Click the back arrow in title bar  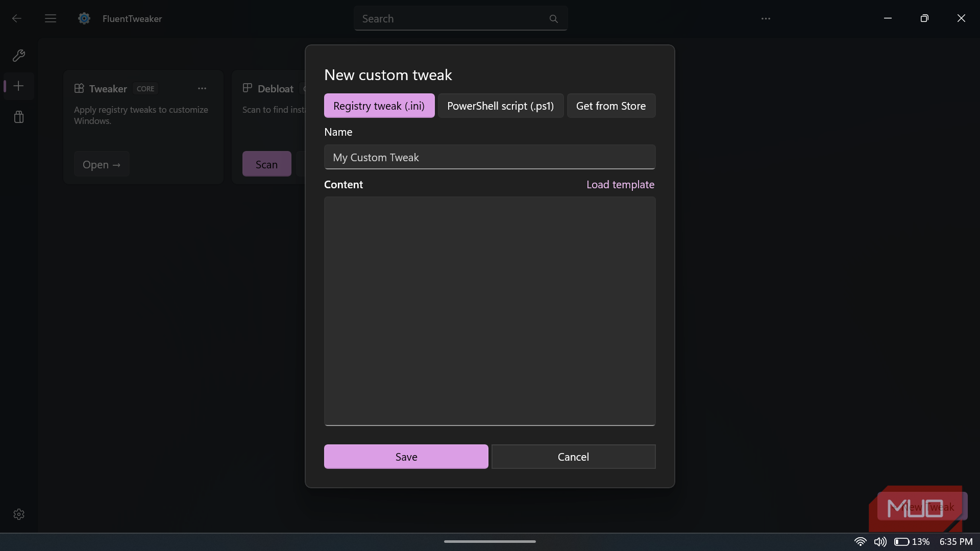coord(17,18)
